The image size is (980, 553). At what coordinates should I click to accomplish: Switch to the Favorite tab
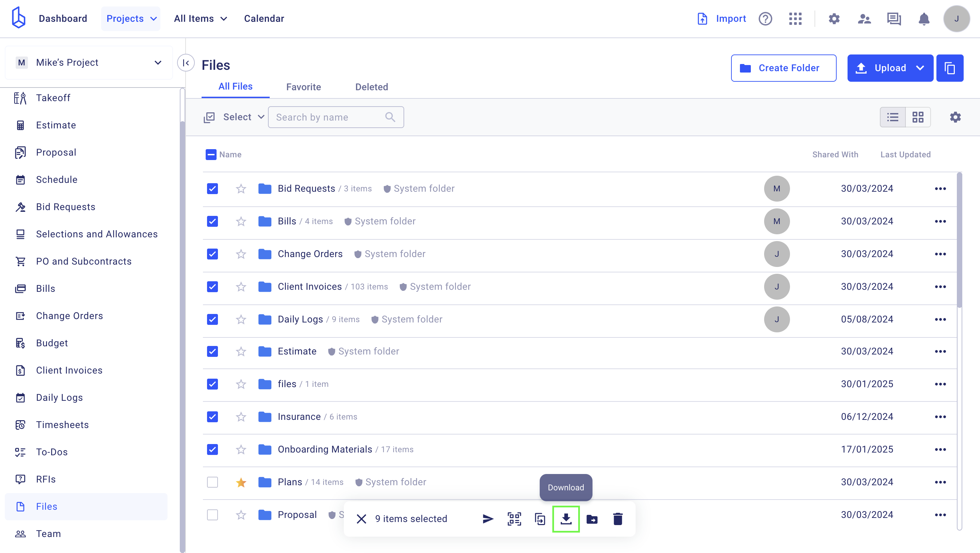coord(304,87)
